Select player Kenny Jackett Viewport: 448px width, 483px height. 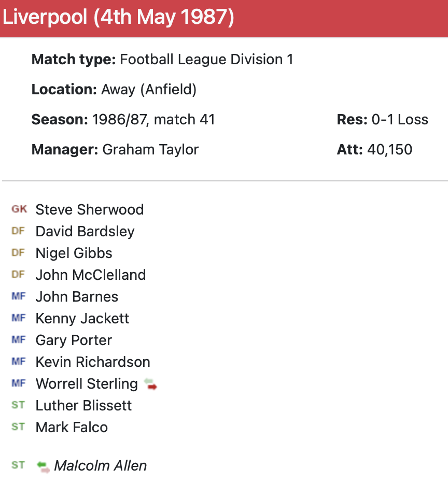(x=82, y=318)
